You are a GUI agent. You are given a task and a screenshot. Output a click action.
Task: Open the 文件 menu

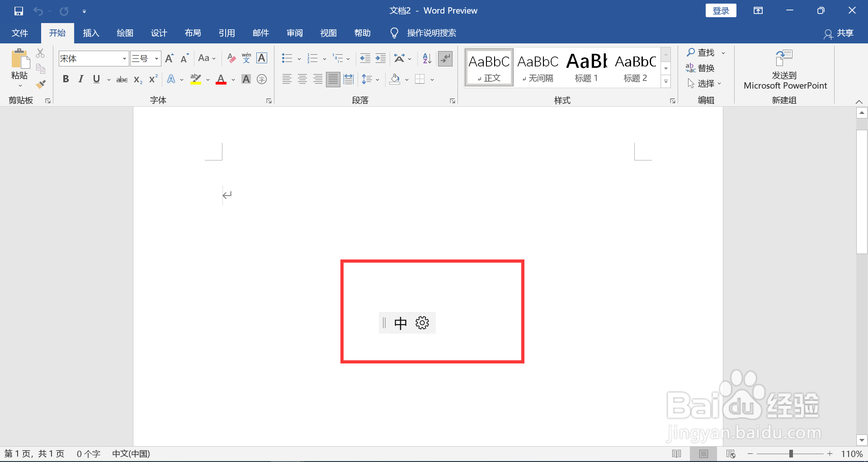click(20, 33)
